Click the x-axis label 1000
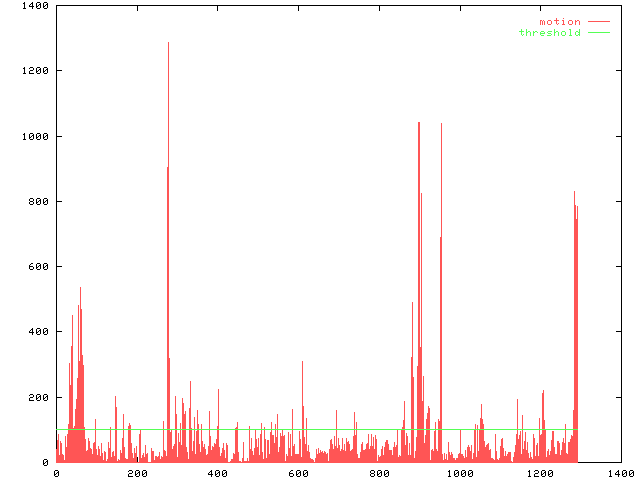The width and height of the screenshot is (640, 480). [459, 473]
